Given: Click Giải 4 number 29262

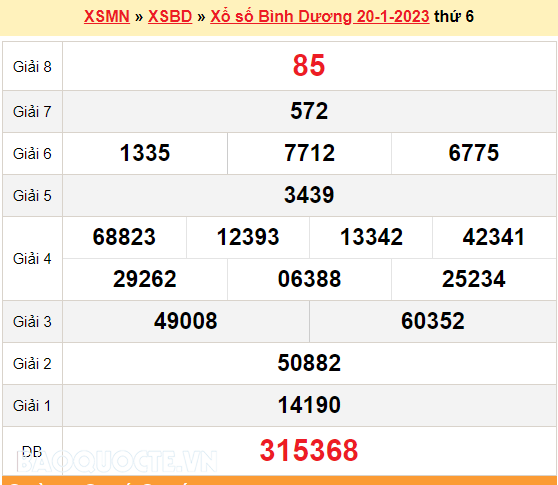Looking at the screenshot, I should pyautogui.click(x=145, y=279).
